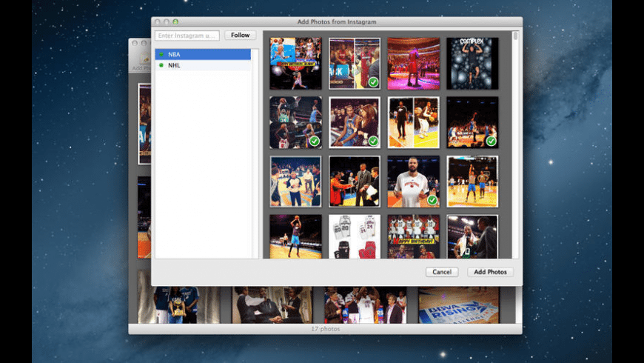The height and width of the screenshot is (363, 644).
Task: Select the pink-lit arena player thumbnail
Action: pos(413,64)
